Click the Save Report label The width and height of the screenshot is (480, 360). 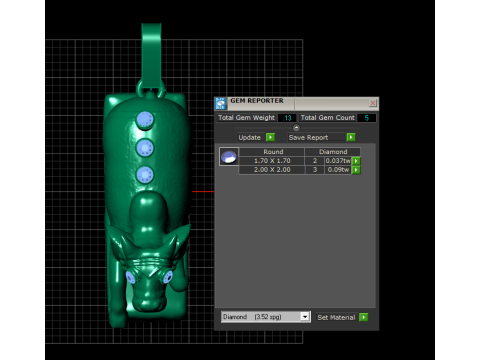point(308,137)
